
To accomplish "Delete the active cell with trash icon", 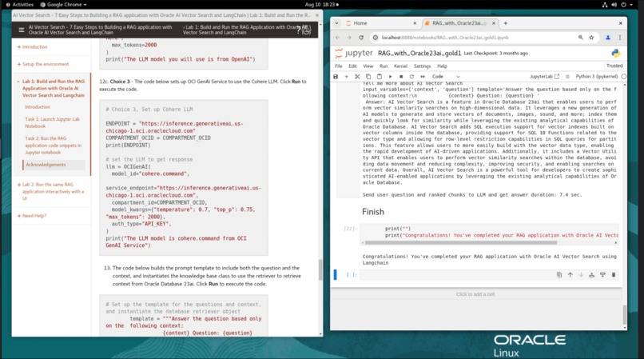I will click(x=614, y=275).
